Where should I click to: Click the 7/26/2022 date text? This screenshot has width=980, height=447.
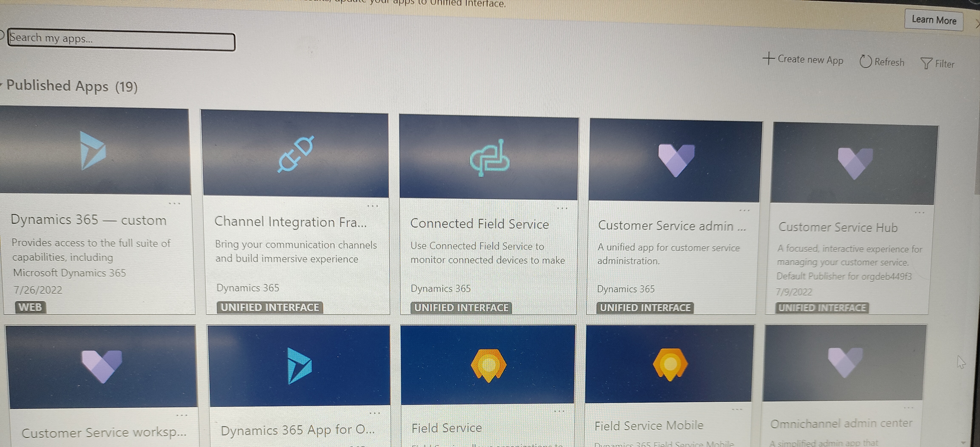coord(38,290)
